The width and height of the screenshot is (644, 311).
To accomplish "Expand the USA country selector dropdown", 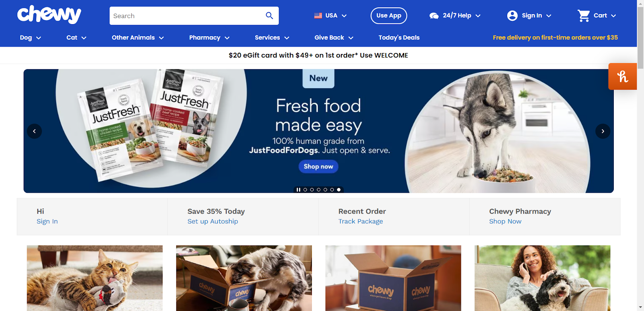I will (330, 16).
